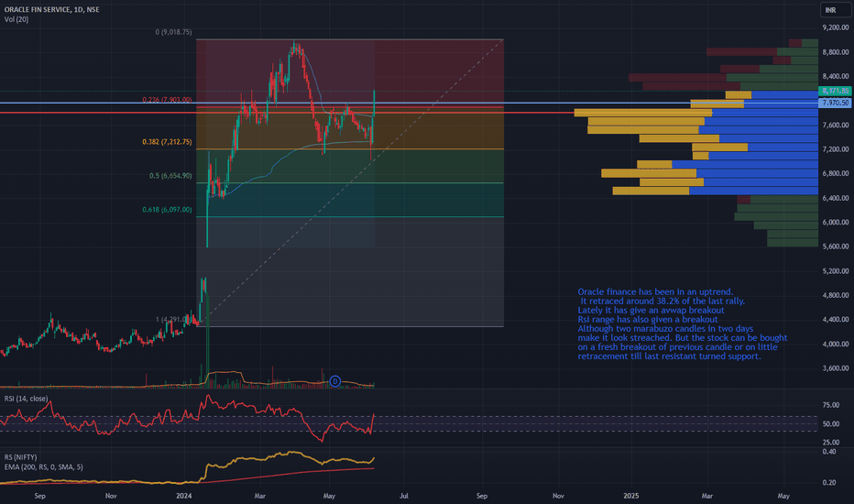Select the RS (NIFTY) indicator legend
The width and height of the screenshot is (854, 504).
click(x=21, y=457)
